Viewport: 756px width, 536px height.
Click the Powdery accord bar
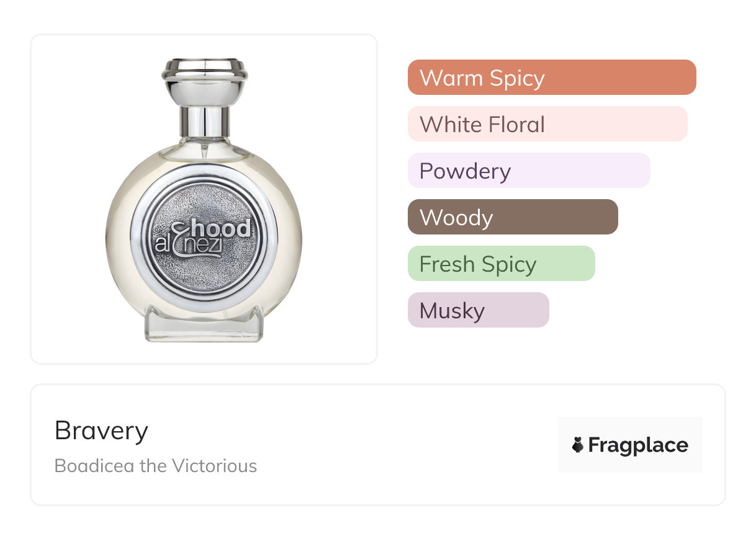(528, 171)
